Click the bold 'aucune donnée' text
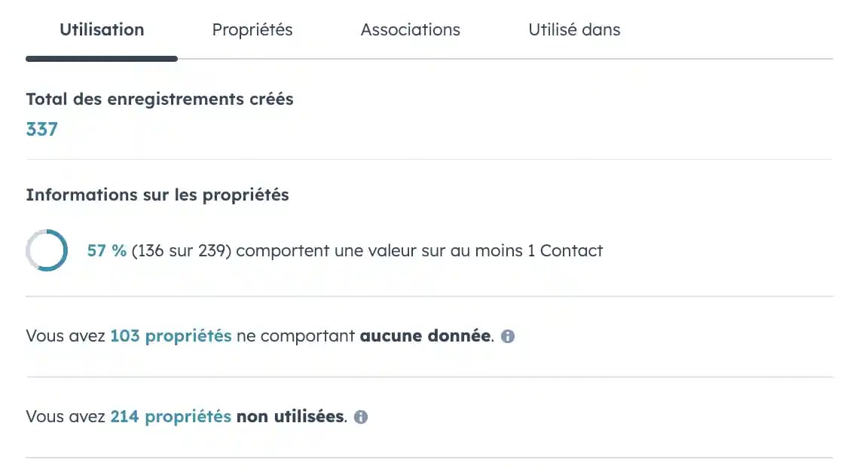The image size is (868, 469). pyautogui.click(x=425, y=336)
